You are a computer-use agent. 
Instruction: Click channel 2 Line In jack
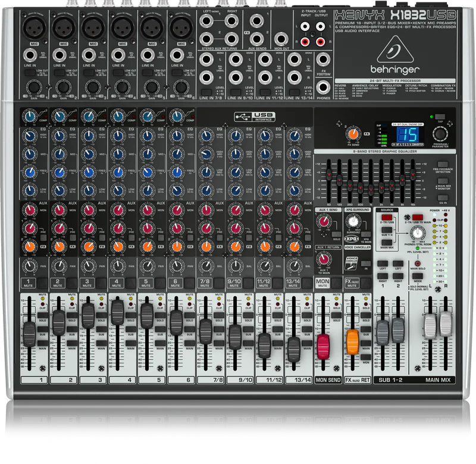[59, 55]
